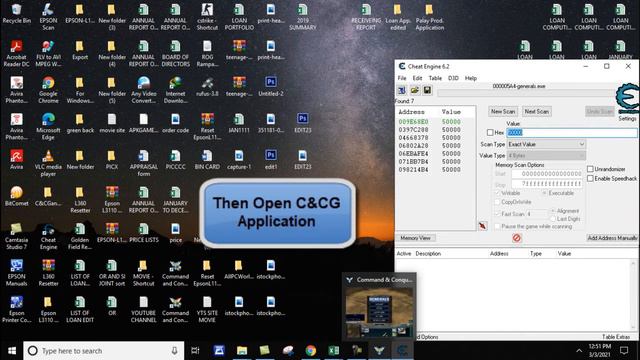The width and height of the screenshot is (640, 360).
Task: Open the File menu in Cheat Engine
Action: coord(402,78)
